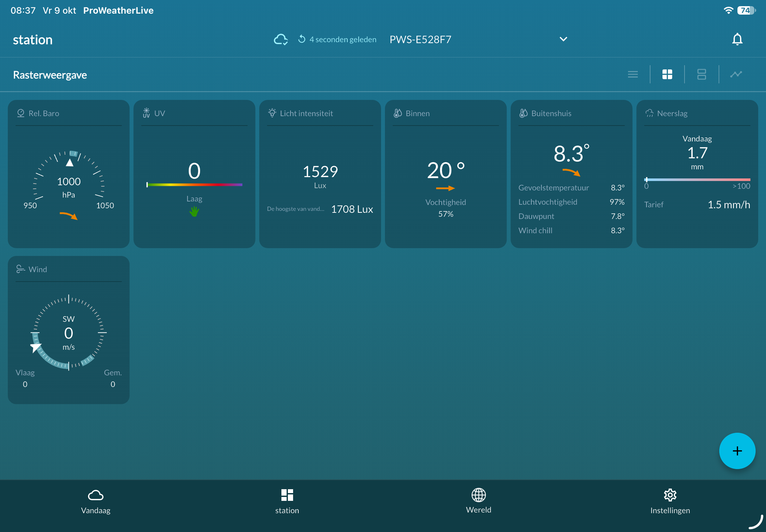The height and width of the screenshot is (532, 766).
Task: Click the cloud sync status icon
Action: 280,39
